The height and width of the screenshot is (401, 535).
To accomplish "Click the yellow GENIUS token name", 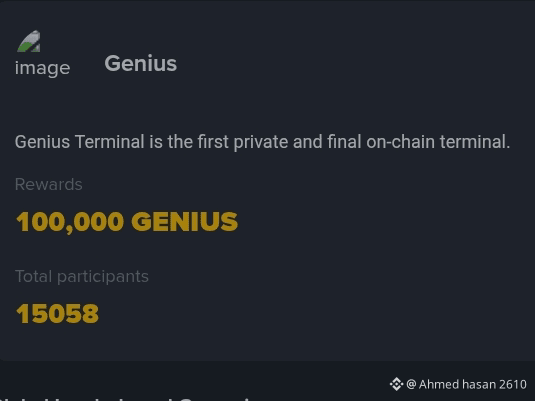I will point(185,221).
